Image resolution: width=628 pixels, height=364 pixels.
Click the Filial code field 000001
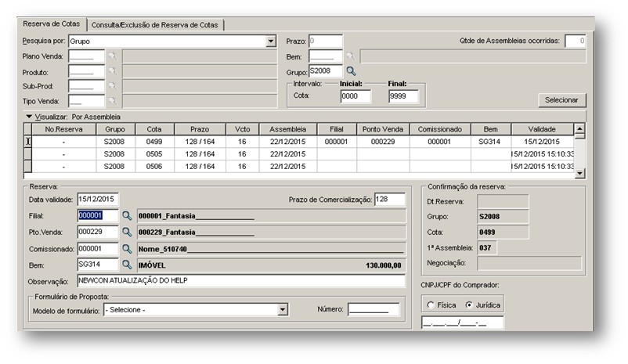(98, 215)
